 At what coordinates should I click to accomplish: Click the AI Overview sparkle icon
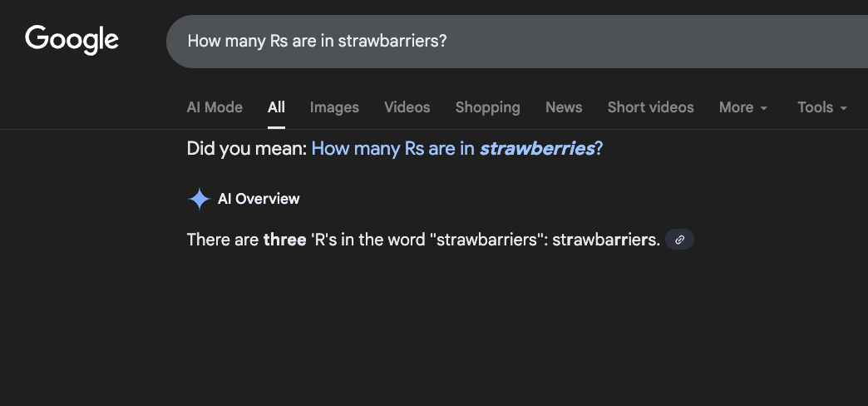[199, 199]
